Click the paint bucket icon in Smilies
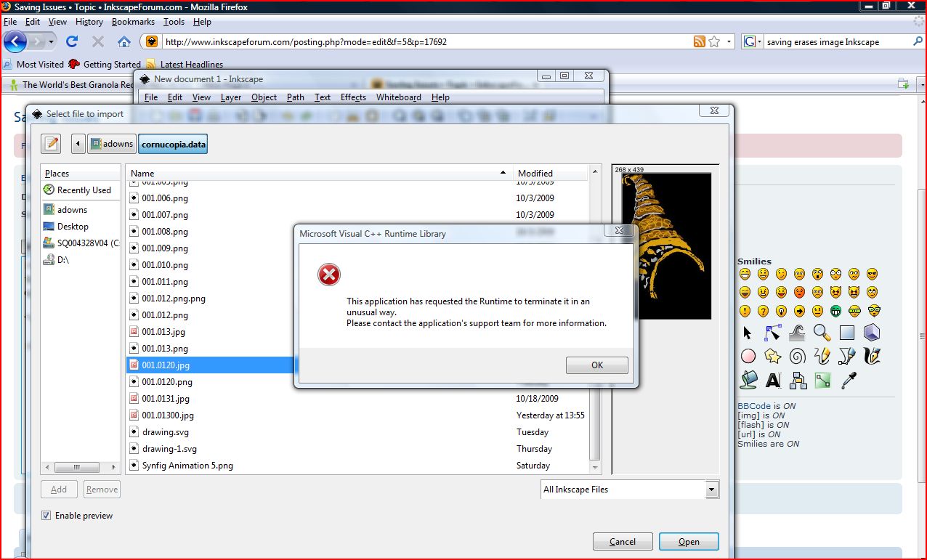The height and width of the screenshot is (560, 927). pyautogui.click(x=748, y=379)
